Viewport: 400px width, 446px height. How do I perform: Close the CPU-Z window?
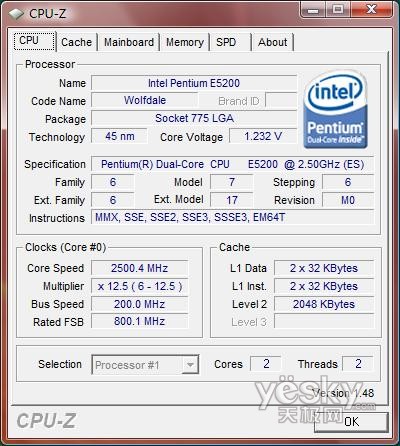tap(371, 10)
